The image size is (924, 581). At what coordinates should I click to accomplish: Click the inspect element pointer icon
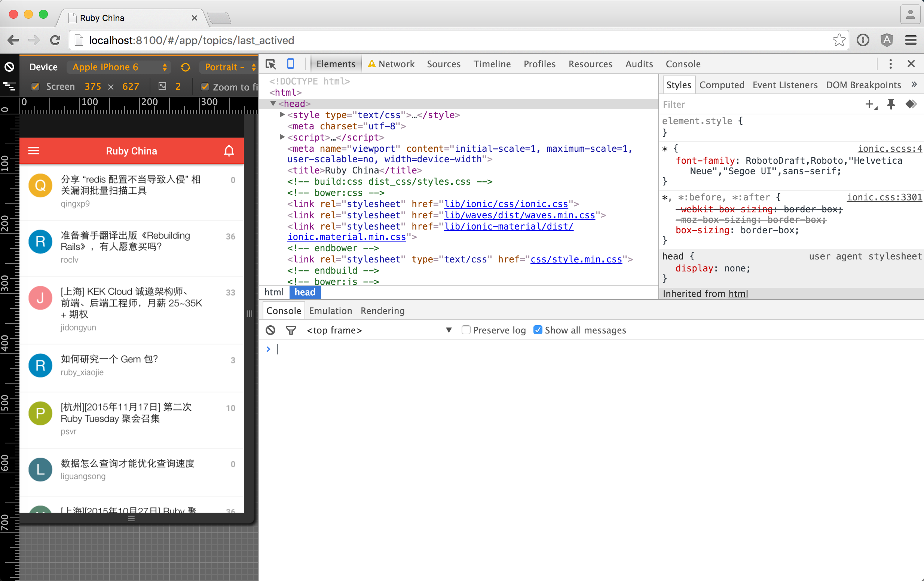[x=270, y=64]
